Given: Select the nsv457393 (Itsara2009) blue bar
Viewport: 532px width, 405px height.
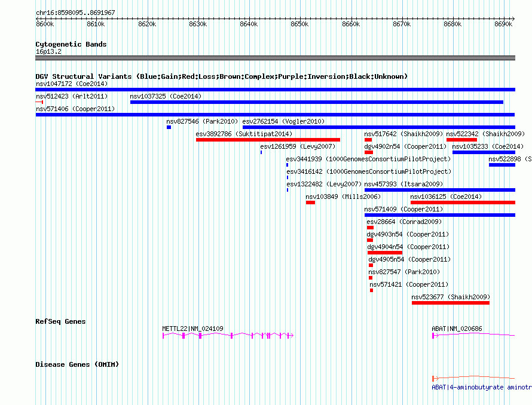Looking at the screenshot, I should pyautogui.click(x=440, y=190).
